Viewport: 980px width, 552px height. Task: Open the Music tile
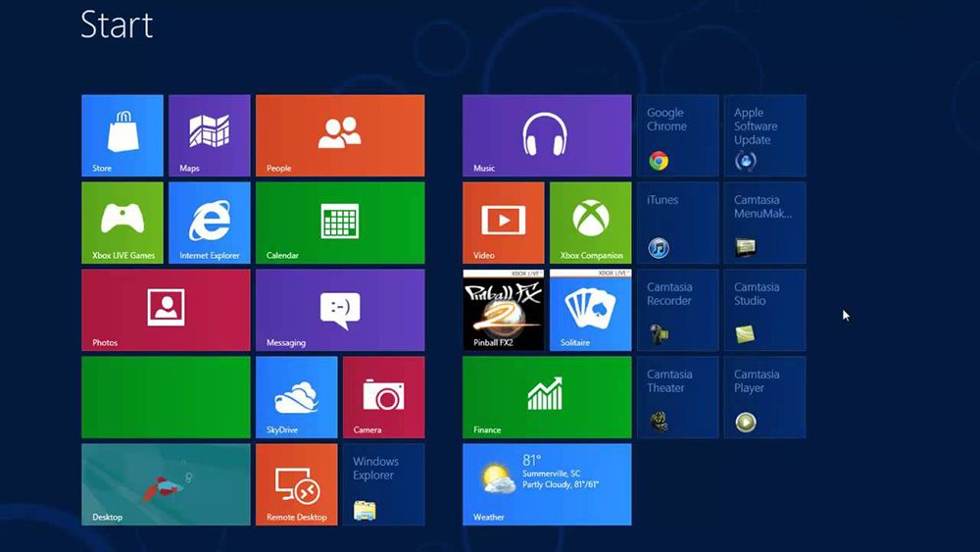(x=547, y=135)
